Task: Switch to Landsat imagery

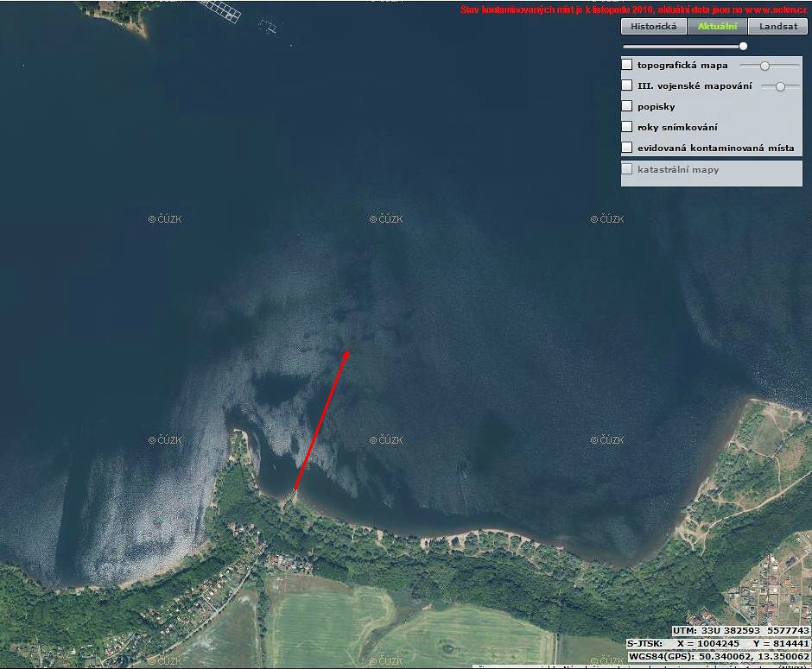Action: click(777, 27)
